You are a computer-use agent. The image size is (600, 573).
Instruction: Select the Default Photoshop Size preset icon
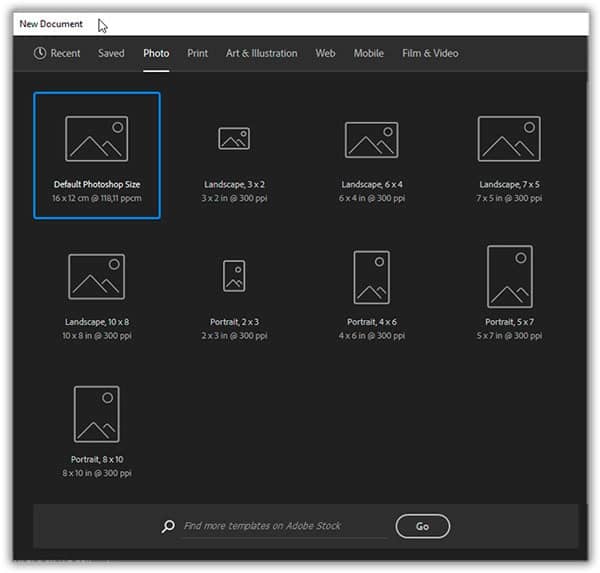[96, 139]
